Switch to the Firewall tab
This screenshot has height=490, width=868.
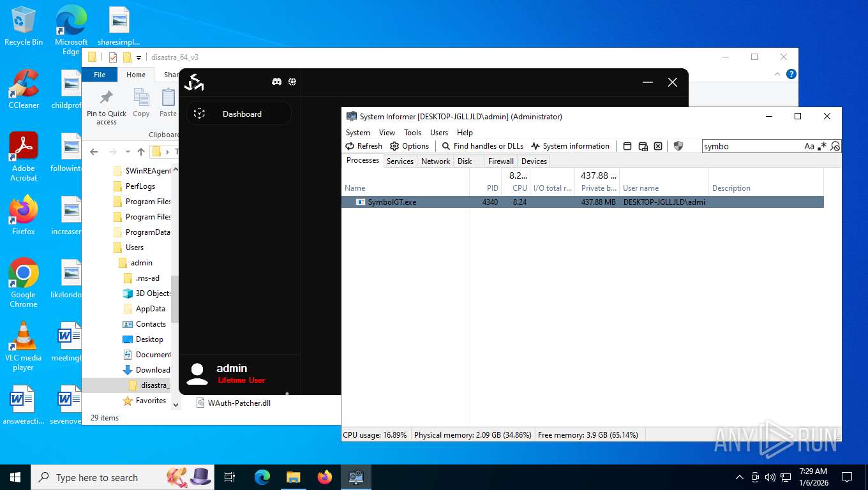tap(501, 161)
